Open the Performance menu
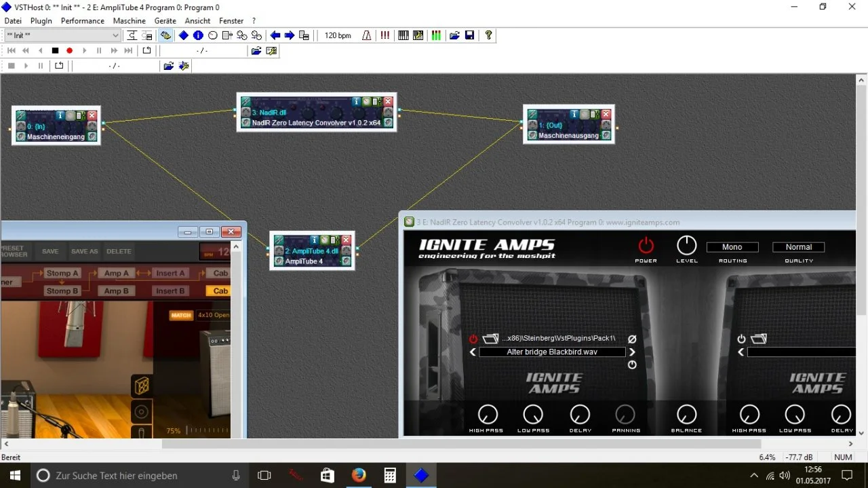 (83, 21)
